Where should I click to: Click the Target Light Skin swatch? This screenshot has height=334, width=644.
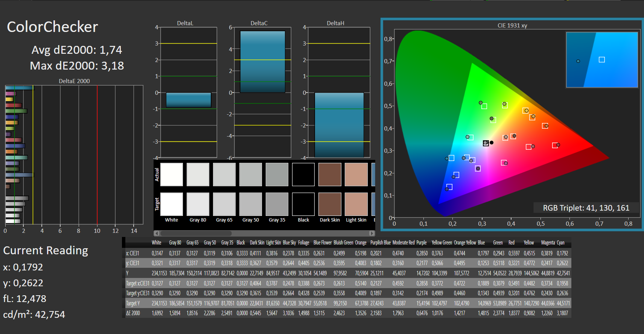tap(356, 204)
